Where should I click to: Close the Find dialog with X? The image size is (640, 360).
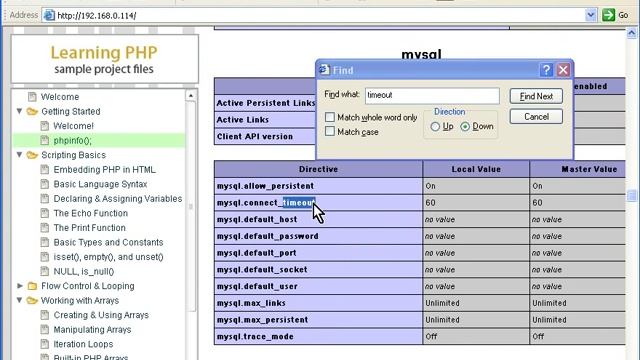click(563, 70)
